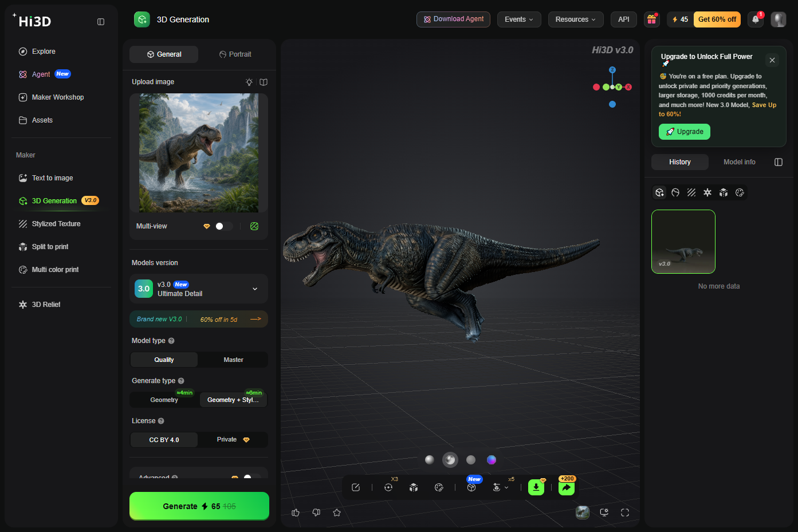
Task: Toggle the Multi-view switch
Action: pos(223,226)
